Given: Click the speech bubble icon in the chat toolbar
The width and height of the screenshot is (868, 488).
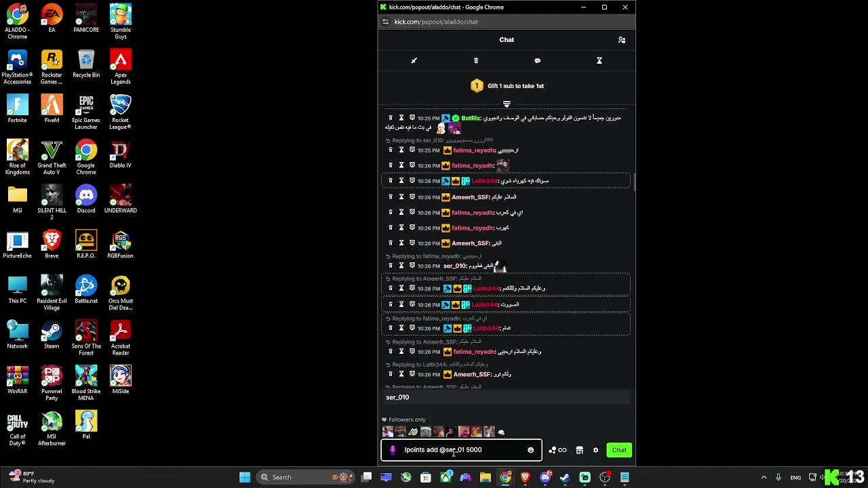Looking at the screenshot, I should tap(537, 60).
